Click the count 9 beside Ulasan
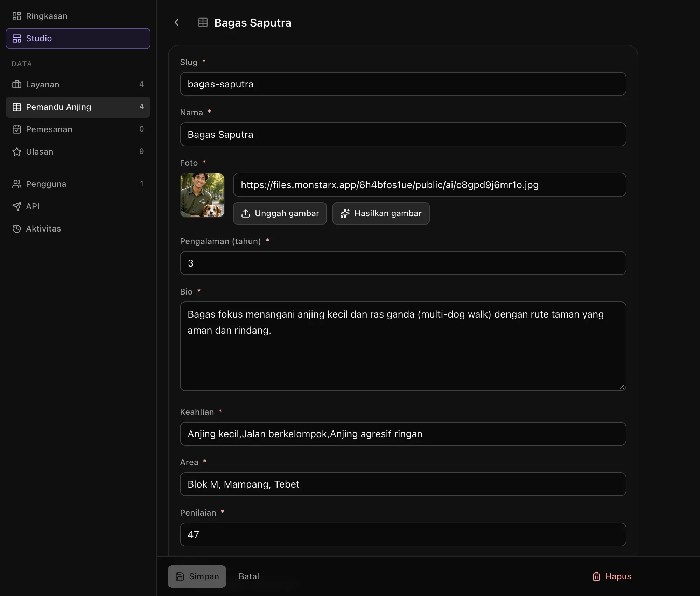This screenshot has height=596, width=700. coord(141,151)
